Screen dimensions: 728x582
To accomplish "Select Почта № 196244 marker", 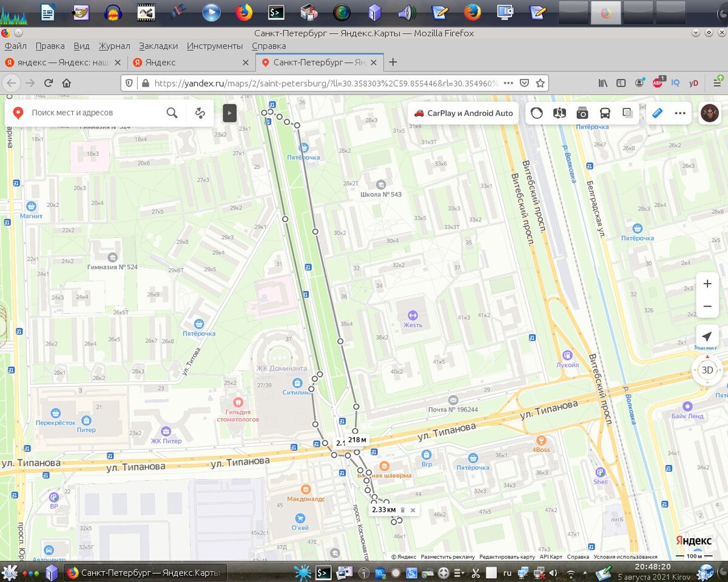I will point(453,400).
